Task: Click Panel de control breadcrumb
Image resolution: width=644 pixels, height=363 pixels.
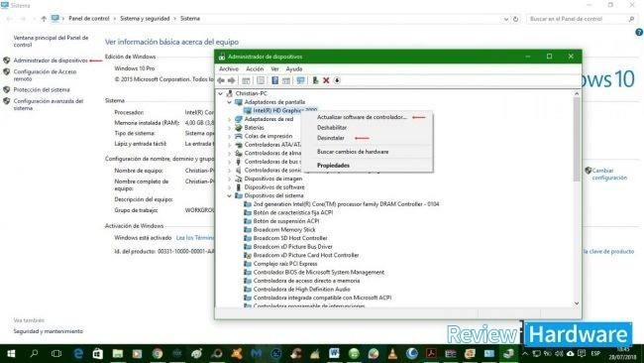Action: (x=89, y=19)
